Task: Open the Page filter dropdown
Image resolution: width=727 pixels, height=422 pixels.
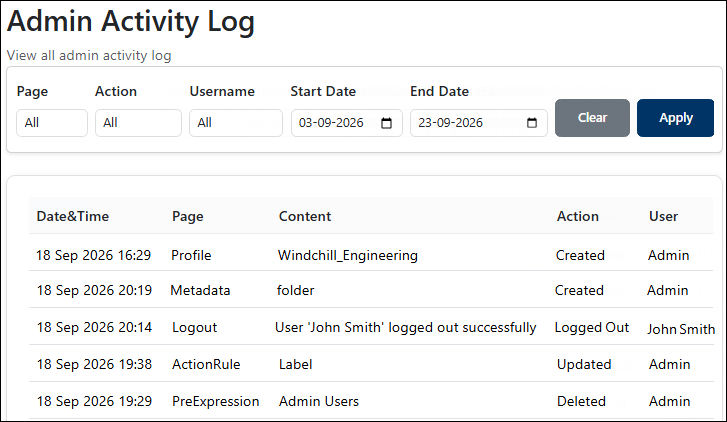Action: (x=52, y=123)
